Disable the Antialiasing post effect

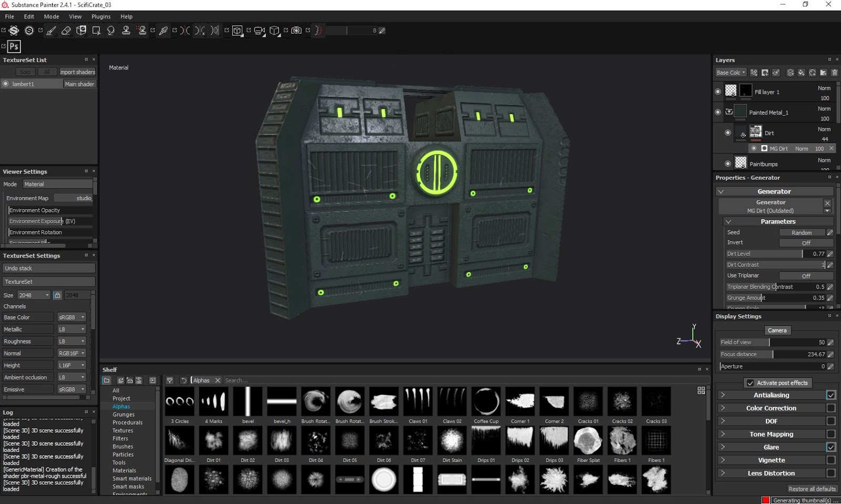831,395
